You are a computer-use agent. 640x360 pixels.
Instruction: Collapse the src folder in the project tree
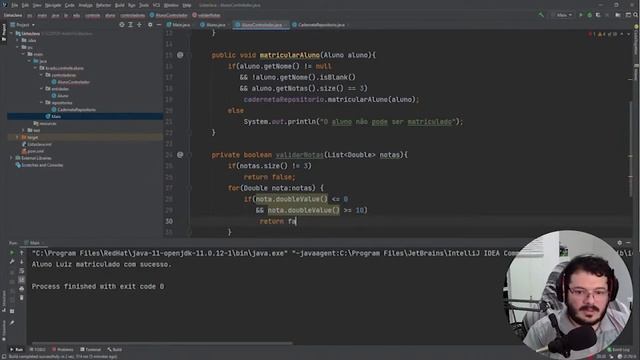(x=18, y=47)
